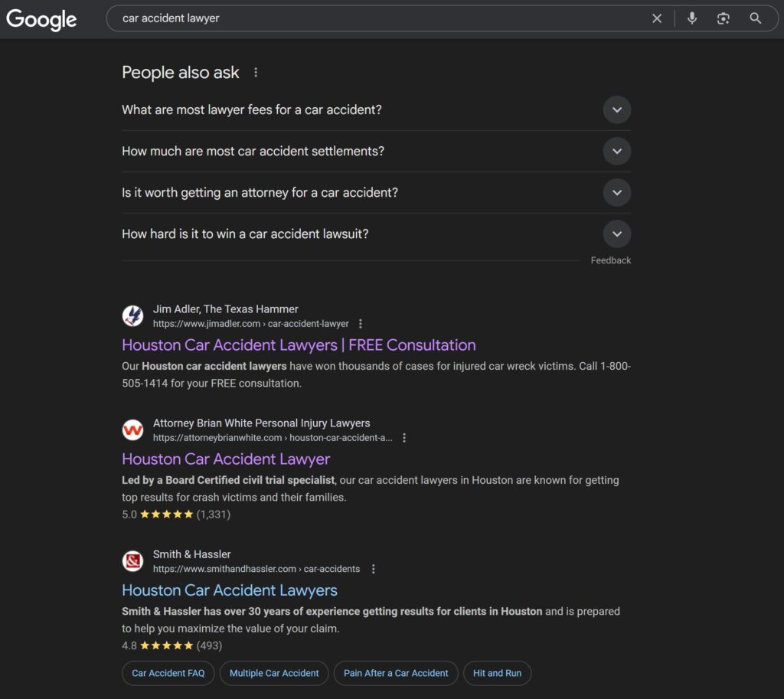Click the Hit and Run chip
The width and height of the screenshot is (784, 699).
pyautogui.click(x=497, y=673)
